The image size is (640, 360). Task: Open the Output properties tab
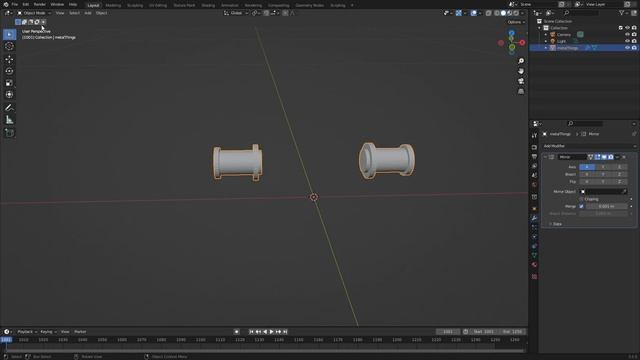[534, 157]
